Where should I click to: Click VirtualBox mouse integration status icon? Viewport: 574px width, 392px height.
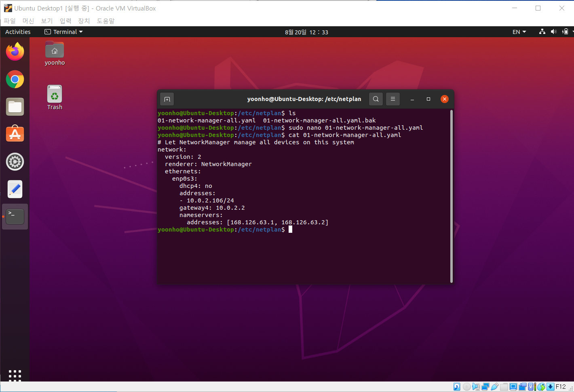[541, 387]
